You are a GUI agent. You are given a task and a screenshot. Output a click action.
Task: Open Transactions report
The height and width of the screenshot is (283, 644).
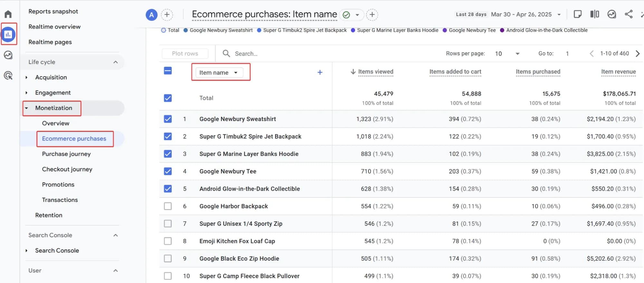click(60, 200)
